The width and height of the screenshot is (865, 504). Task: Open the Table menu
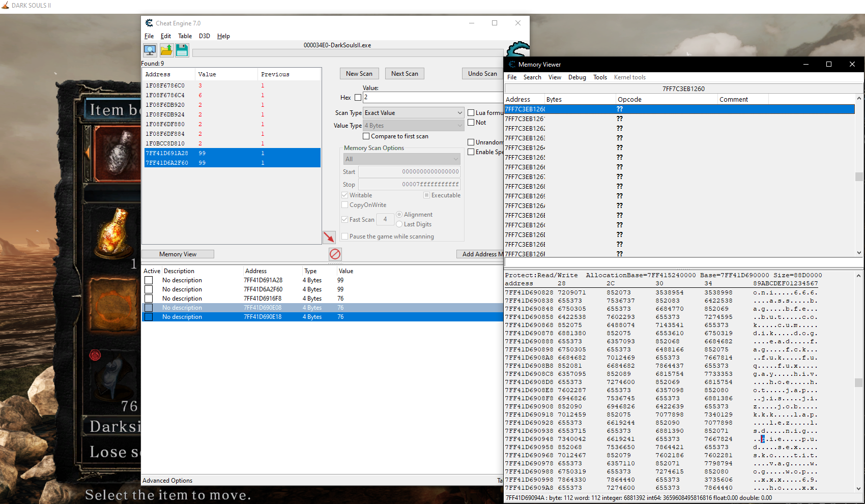pos(185,36)
